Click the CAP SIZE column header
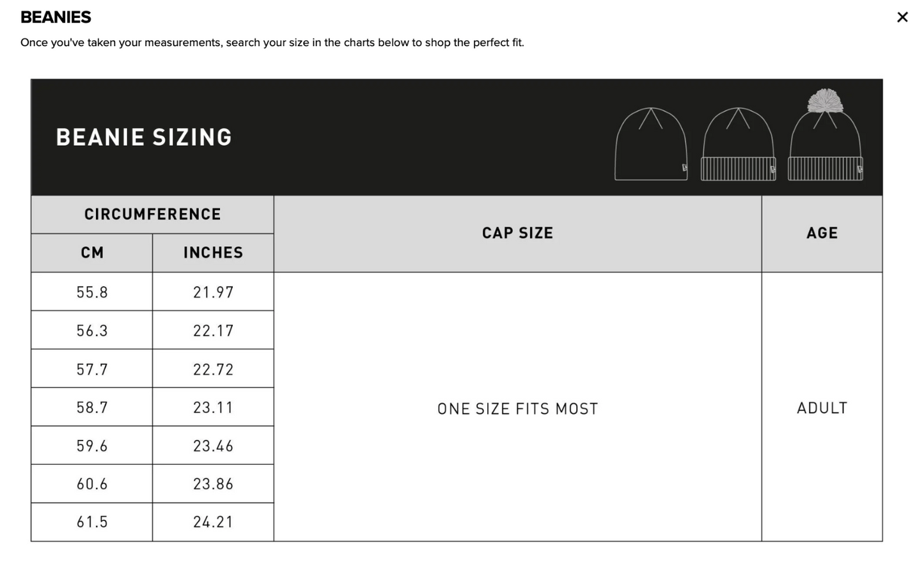Screen dimensions: 924x564 (517, 233)
